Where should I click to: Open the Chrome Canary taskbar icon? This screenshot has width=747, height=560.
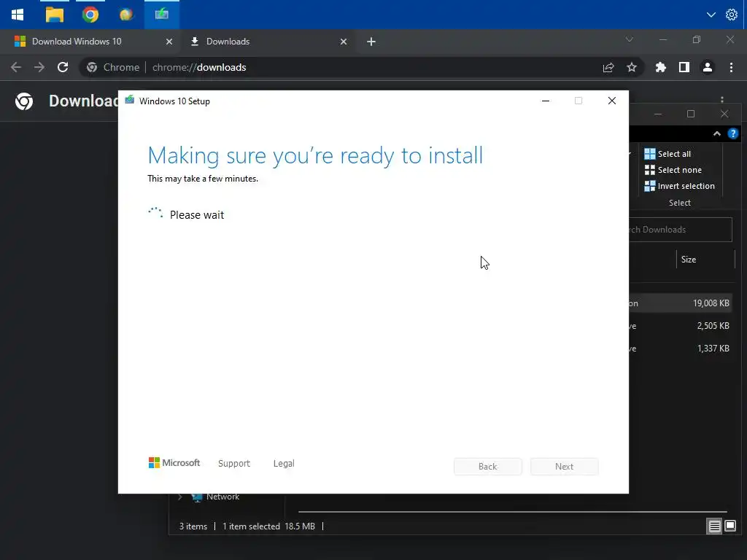point(125,15)
